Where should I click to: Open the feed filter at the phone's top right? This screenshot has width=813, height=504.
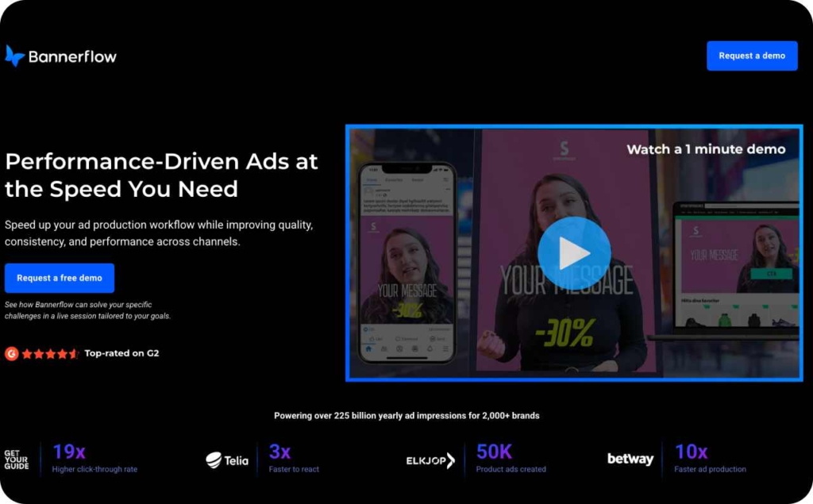pyautogui.click(x=446, y=180)
